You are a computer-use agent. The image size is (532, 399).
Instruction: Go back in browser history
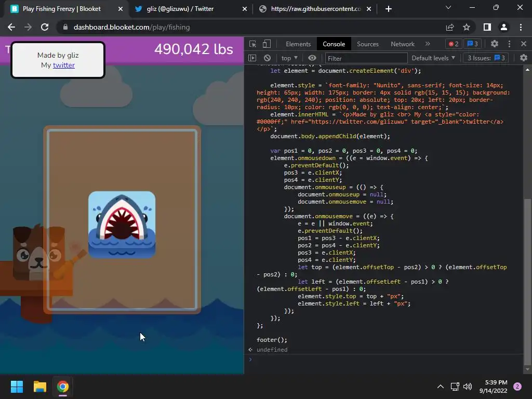pos(11,27)
